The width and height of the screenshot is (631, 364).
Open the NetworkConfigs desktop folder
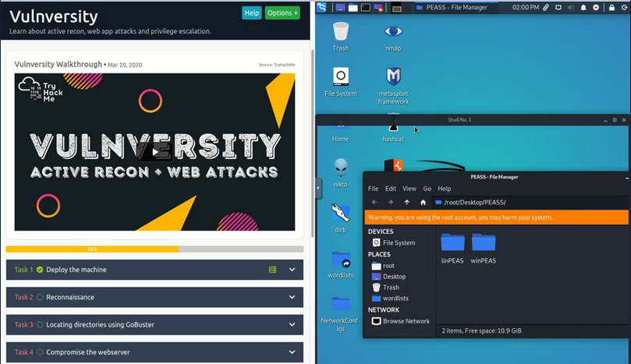[340, 313]
